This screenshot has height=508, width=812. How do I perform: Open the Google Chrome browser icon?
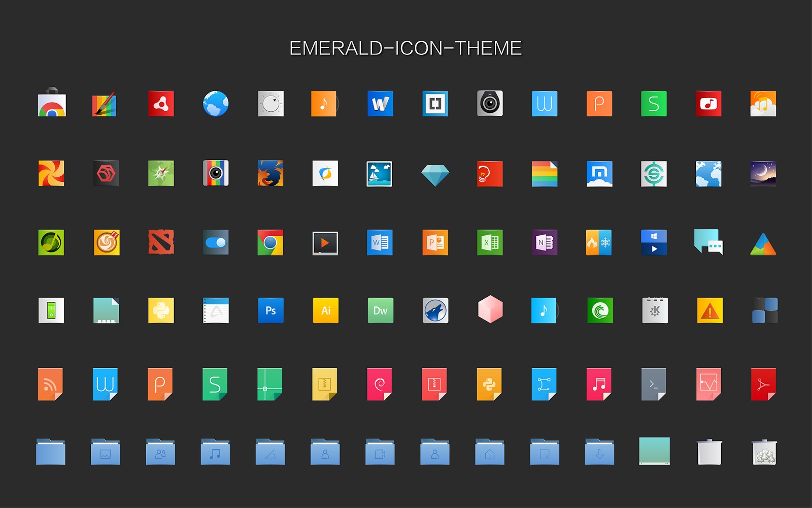pos(270,243)
